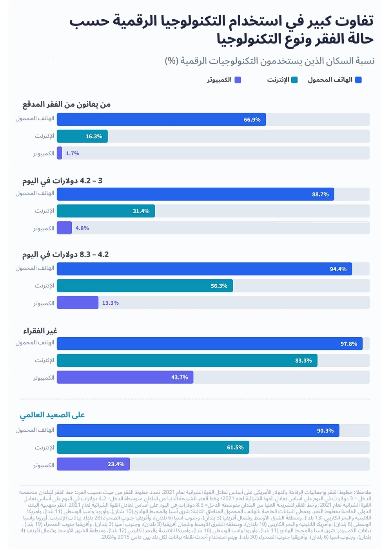This screenshot has height=549, width=392.
Task: Select the 83.3% internet bar
Action: (x=187, y=360)
